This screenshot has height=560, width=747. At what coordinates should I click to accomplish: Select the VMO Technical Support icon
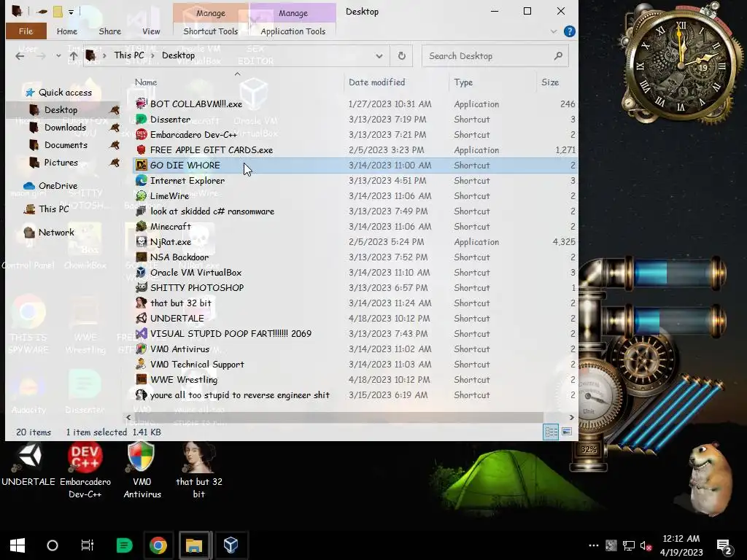[141, 365]
